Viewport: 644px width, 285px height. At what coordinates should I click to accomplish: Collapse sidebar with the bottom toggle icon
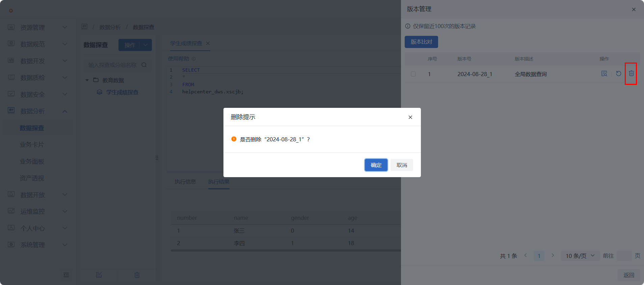pyautogui.click(x=66, y=275)
